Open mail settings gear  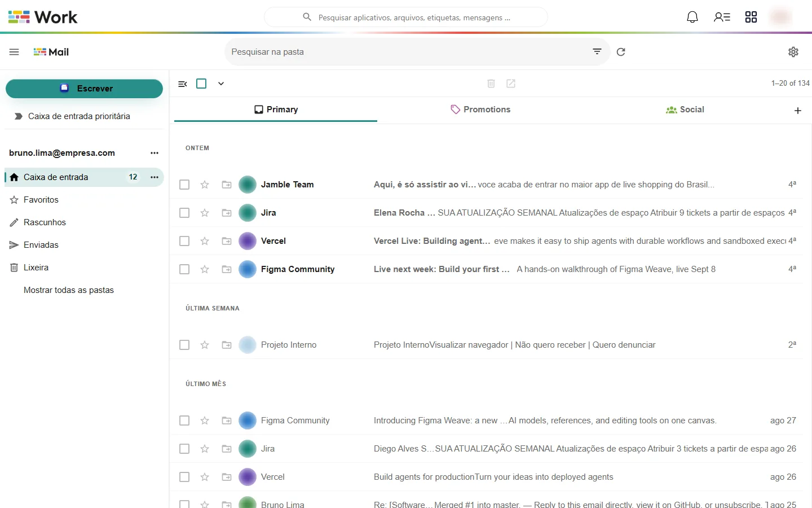point(793,52)
